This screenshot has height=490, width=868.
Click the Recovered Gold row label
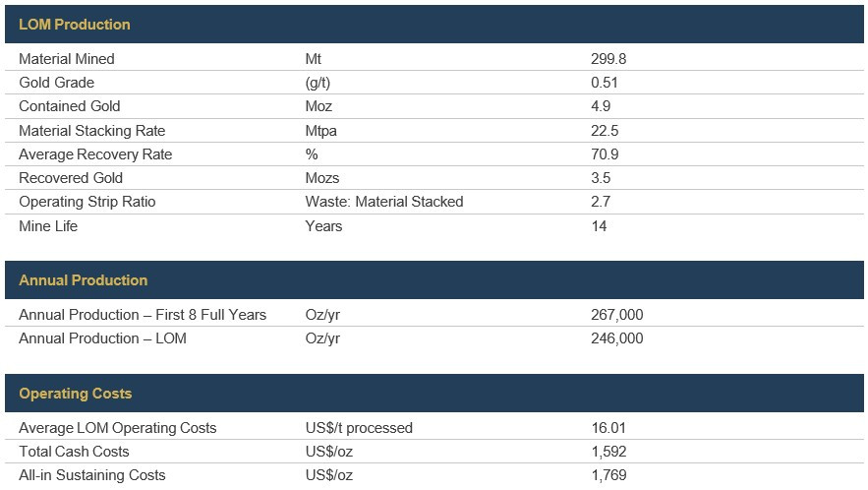pyautogui.click(x=71, y=178)
